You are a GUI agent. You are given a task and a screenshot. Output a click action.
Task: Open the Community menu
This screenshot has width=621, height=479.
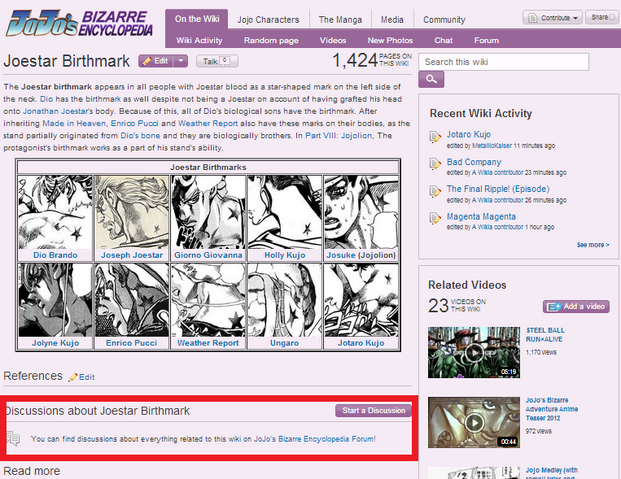pyautogui.click(x=444, y=19)
